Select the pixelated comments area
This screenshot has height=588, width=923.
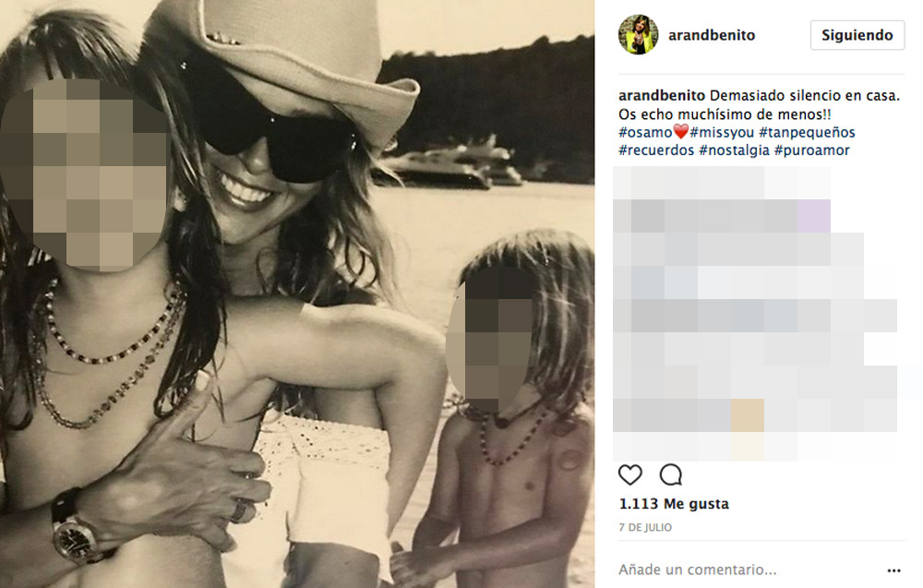(755, 313)
